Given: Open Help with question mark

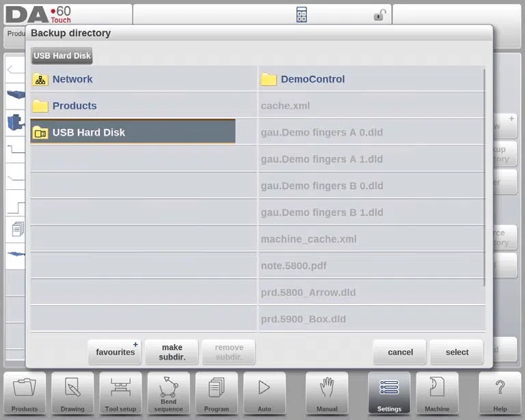Looking at the screenshot, I should (x=500, y=393).
